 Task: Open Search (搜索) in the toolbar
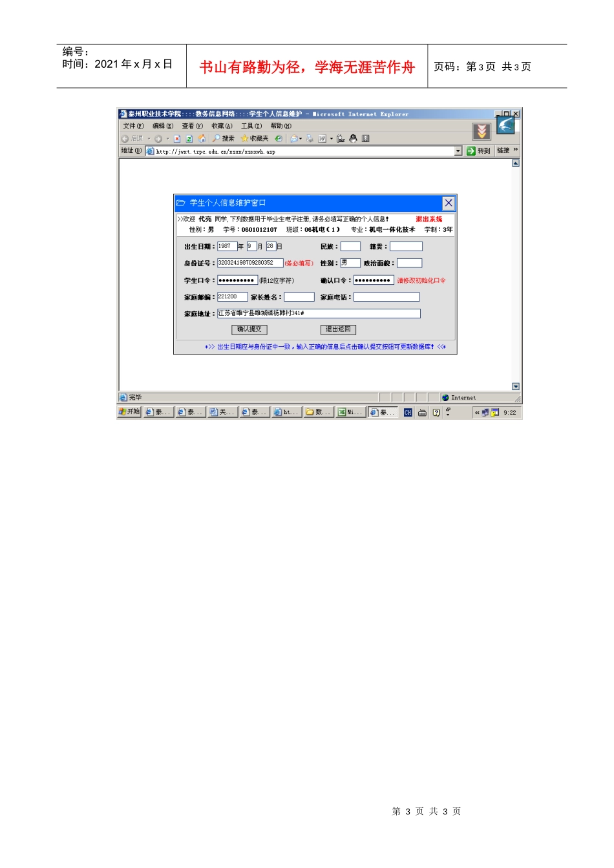coord(223,138)
